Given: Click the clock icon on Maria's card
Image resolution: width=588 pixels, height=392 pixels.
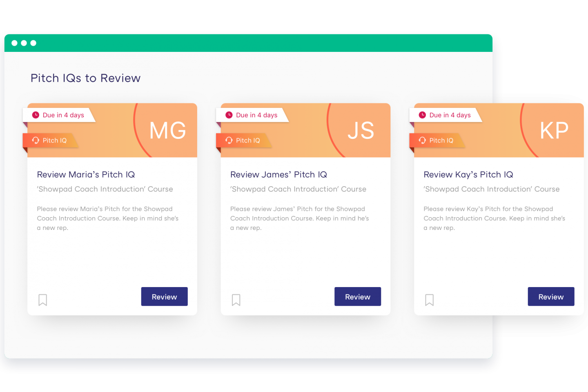Looking at the screenshot, I should (x=36, y=115).
